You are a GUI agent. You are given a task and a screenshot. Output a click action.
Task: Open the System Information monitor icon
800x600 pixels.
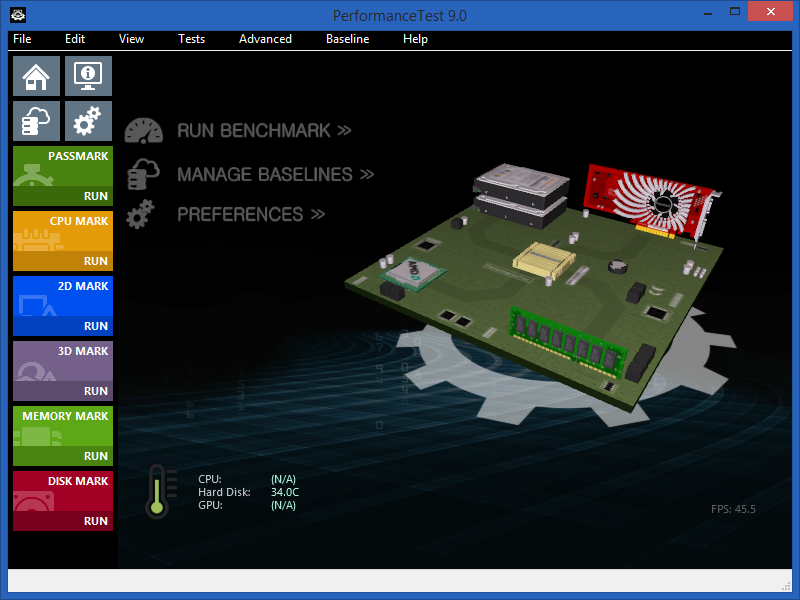[88, 76]
